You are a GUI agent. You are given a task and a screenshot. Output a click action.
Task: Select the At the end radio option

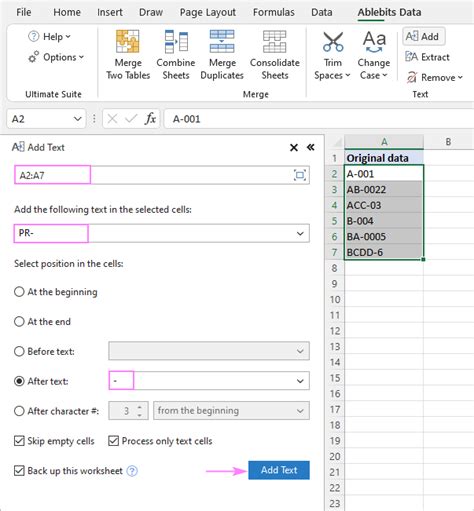pos(19,321)
